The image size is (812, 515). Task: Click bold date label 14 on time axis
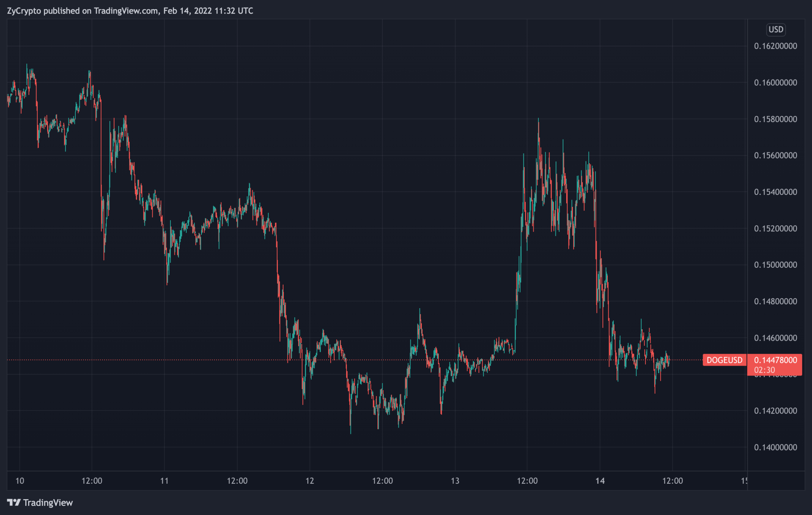tap(600, 481)
